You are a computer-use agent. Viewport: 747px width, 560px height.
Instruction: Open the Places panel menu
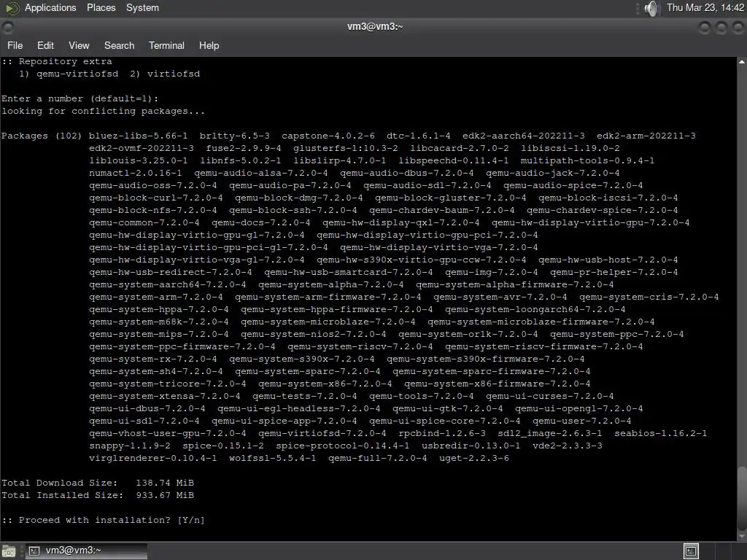(x=101, y=7)
